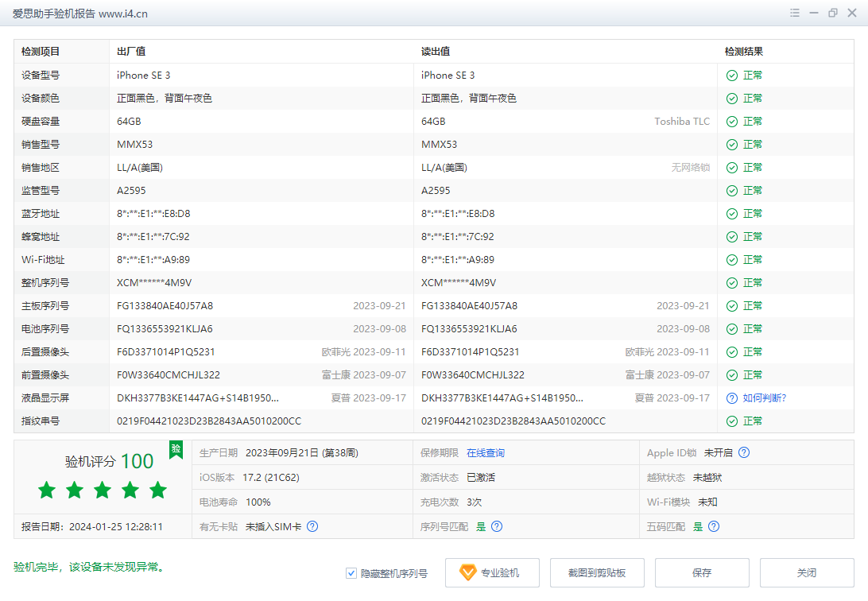Image resolution: width=868 pixels, height=601 pixels.
Task: Select read-out value F0W33640CMCHJL322
Action: pos(473,375)
